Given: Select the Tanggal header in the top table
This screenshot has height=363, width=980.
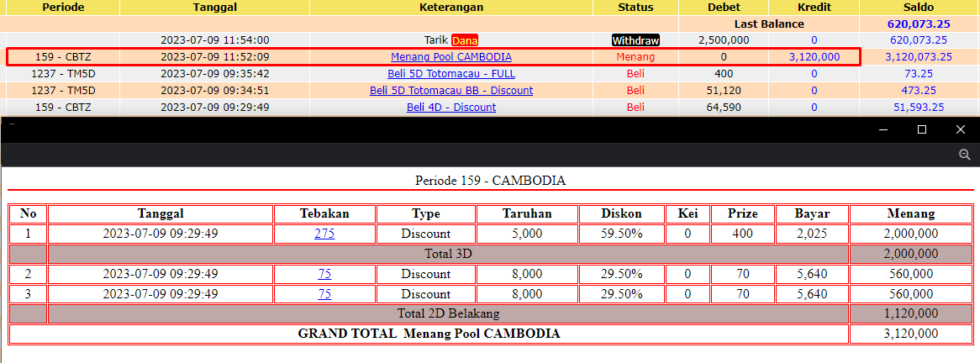Looking at the screenshot, I should click(215, 8).
